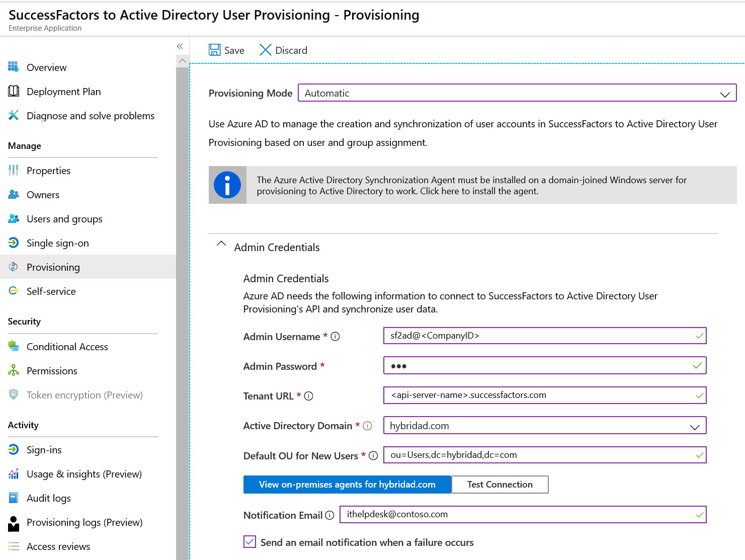
Task: Click the Provisioning logs person icon
Action: [14, 524]
